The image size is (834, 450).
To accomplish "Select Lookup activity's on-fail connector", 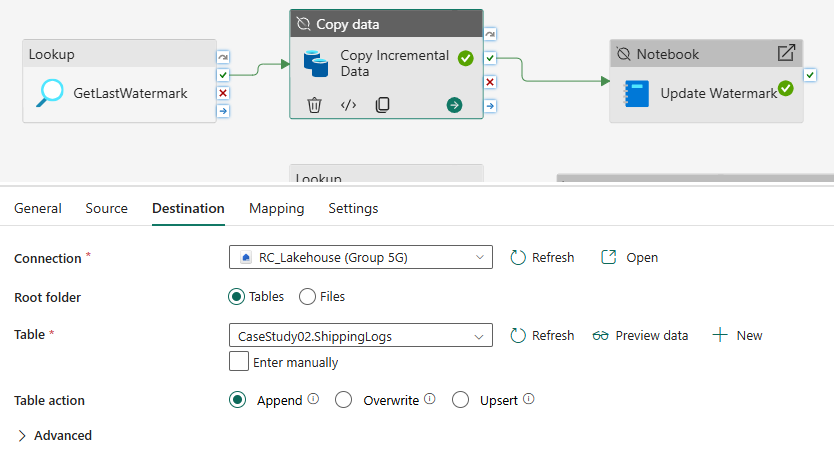I will [223, 93].
